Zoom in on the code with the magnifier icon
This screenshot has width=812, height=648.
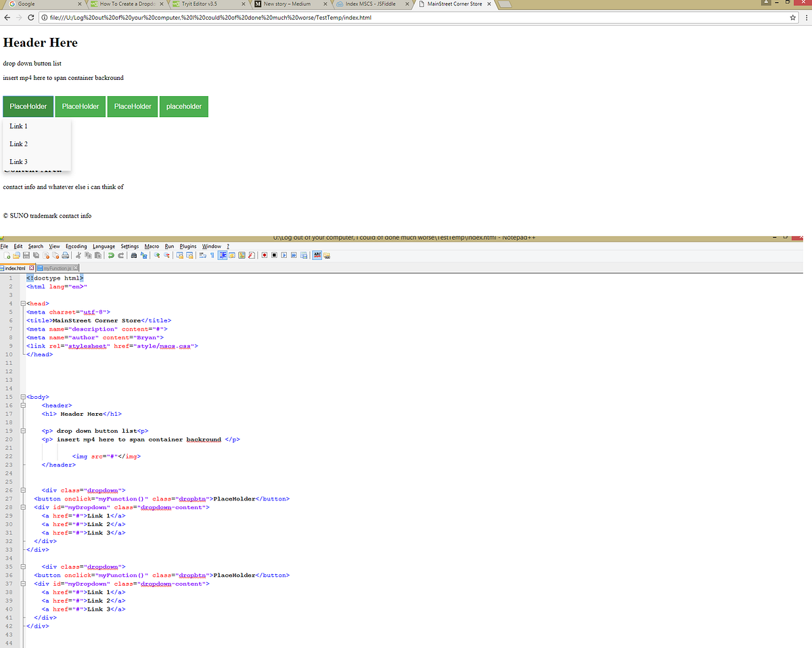tap(156, 255)
